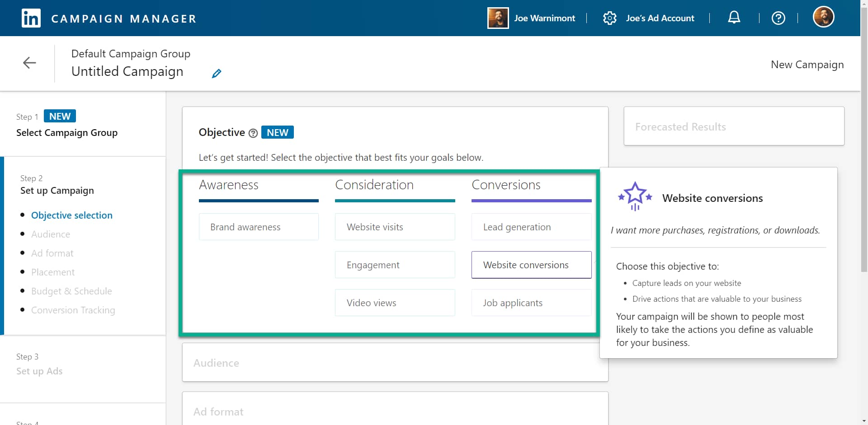868x425 pixels.
Task: Select the Website conversions objective
Action: click(531, 265)
